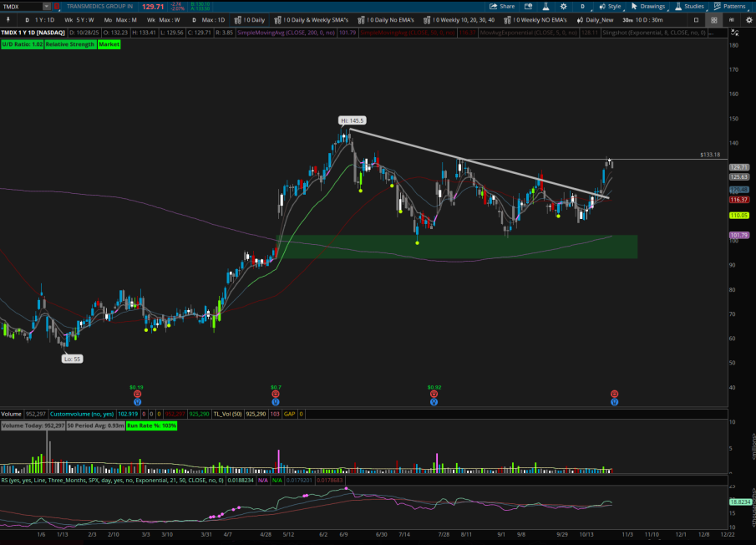Load '! 0 Daily & Weekly SMA's' study set

pyautogui.click(x=311, y=20)
